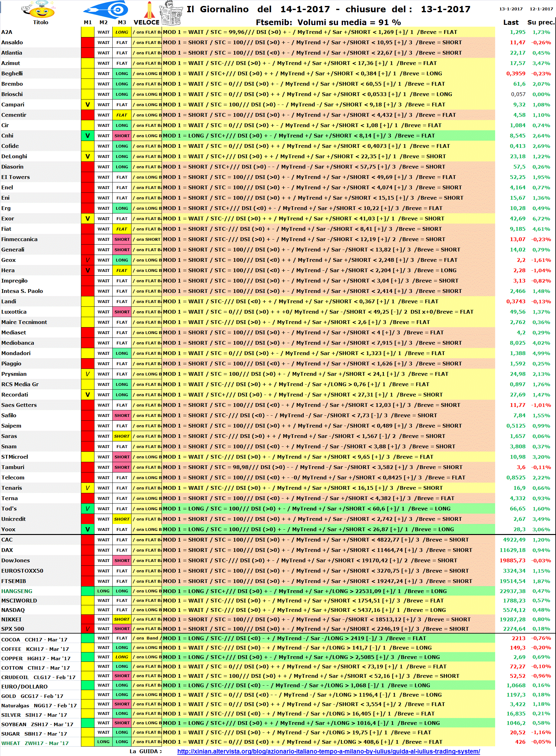Click the DowJones value 19885,73
The height and width of the screenshot is (756, 556).
tap(512, 560)
